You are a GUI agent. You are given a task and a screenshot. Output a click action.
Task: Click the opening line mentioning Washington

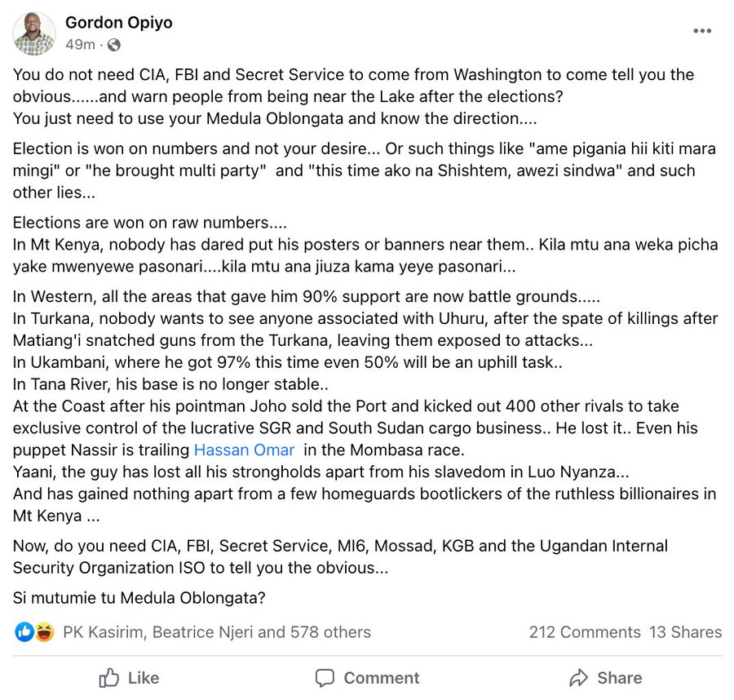[x=353, y=75]
